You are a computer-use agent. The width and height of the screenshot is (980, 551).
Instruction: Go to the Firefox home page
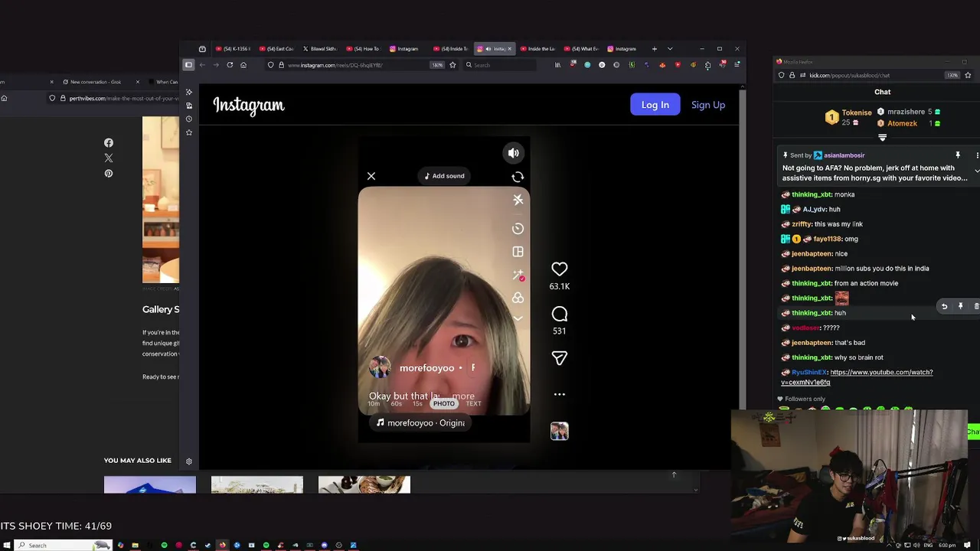[x=243, y=65]
